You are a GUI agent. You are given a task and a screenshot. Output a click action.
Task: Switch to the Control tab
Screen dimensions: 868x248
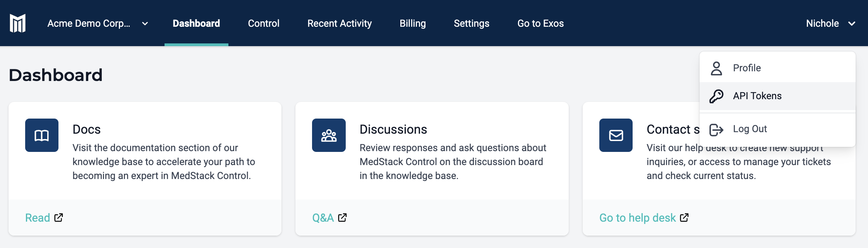tap(264, 23)
